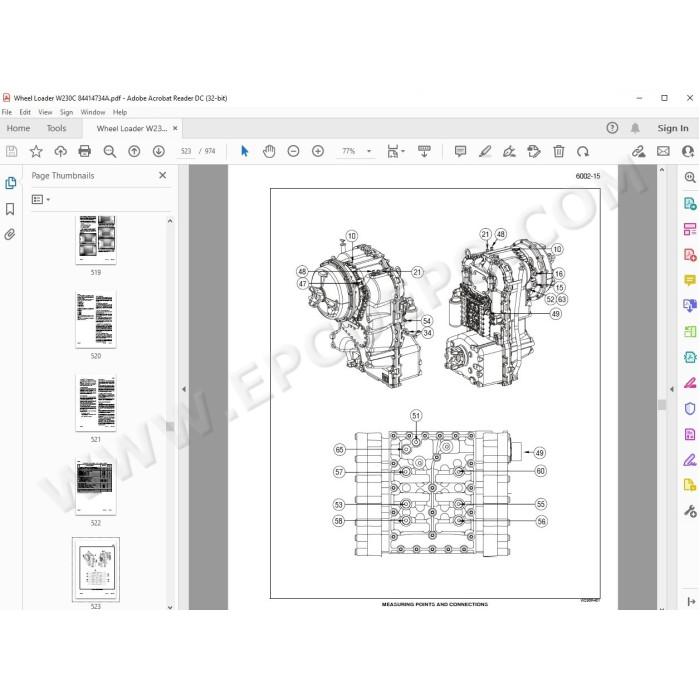Close the Page Thumbnails panel
The width and height of the screenshot is (700, 700).
162,175
